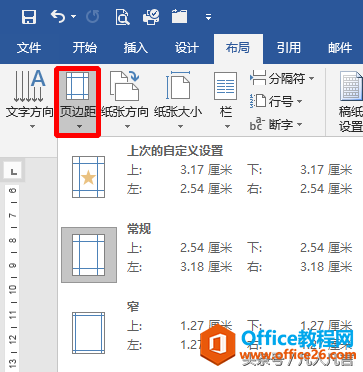
Task: Click the Open folder icon
Action: [x=180, y=16]
